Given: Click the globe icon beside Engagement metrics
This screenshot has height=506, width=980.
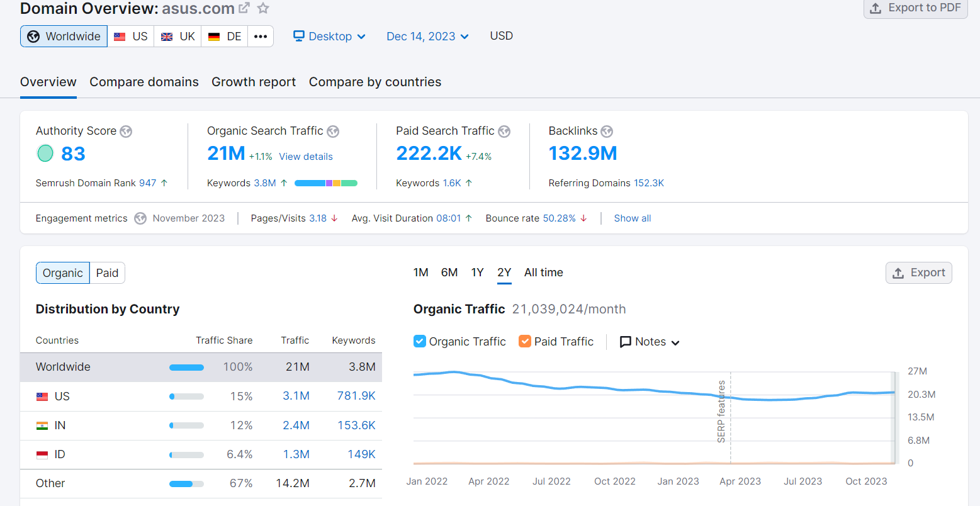Looking at the screenshot, I should 140,218.
